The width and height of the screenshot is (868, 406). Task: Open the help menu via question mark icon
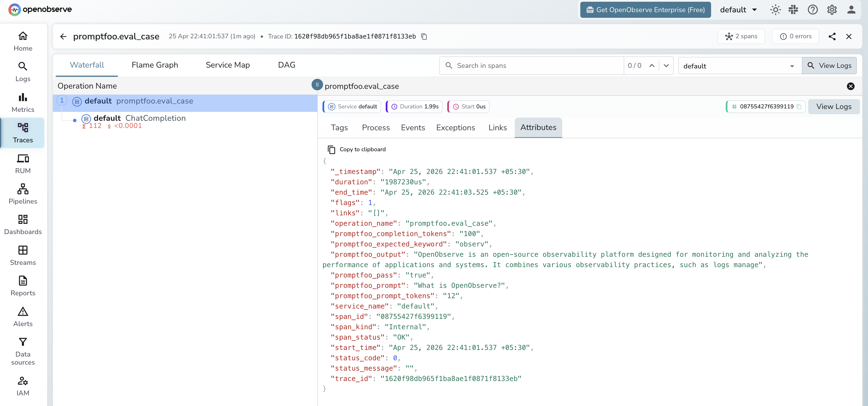(x=813, y=10)
